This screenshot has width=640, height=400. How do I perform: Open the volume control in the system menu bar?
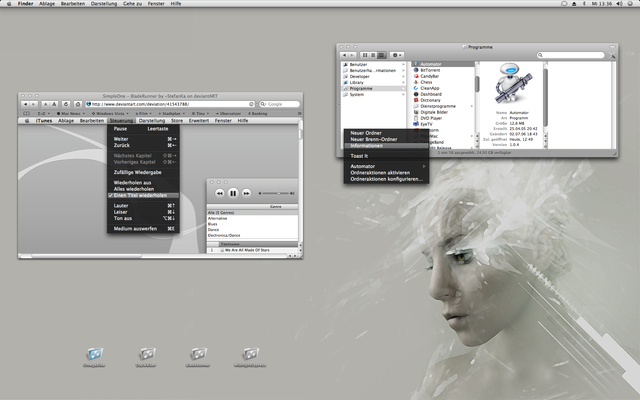pyautogui.click(x=619, y=4)
